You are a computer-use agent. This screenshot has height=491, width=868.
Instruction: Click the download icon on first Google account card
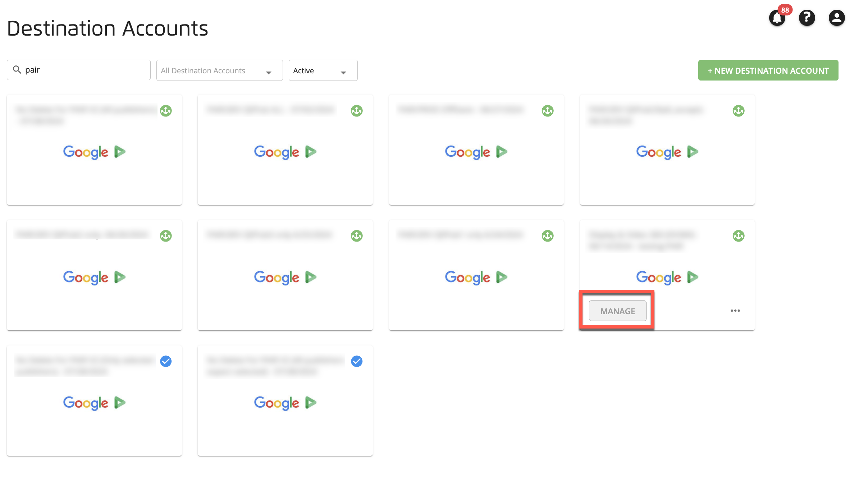166,111
